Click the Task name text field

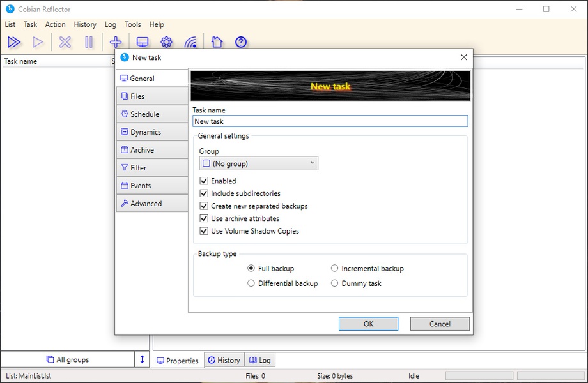330,121
